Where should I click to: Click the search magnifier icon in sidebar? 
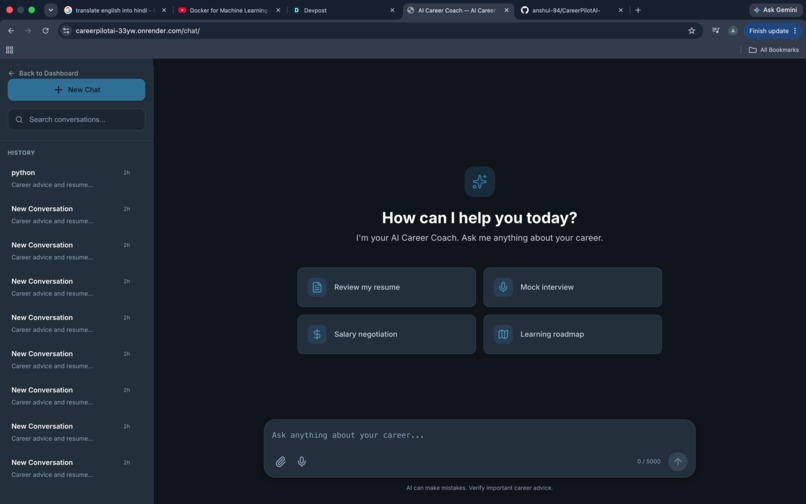point(19,119)
